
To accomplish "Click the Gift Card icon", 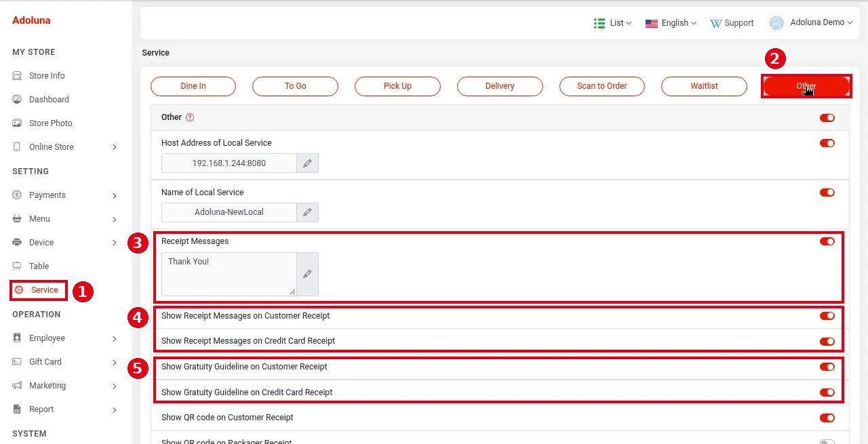I will point(17,362).
